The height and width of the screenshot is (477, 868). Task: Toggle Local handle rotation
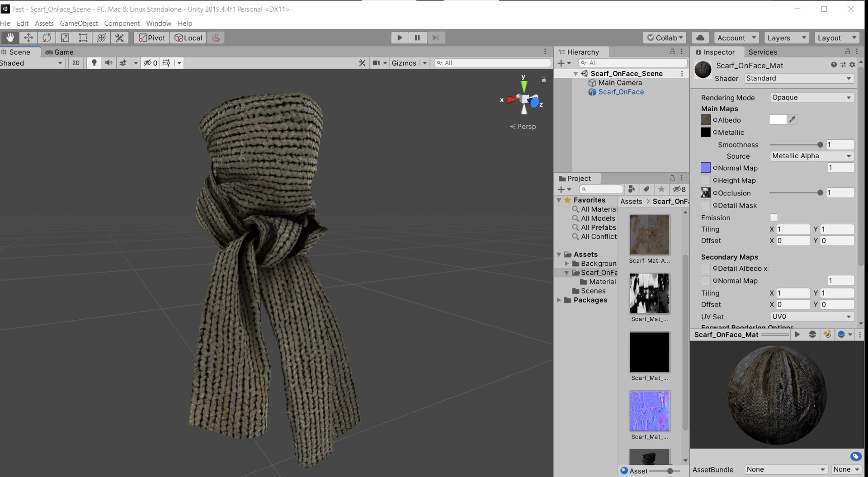coord(189,38)
